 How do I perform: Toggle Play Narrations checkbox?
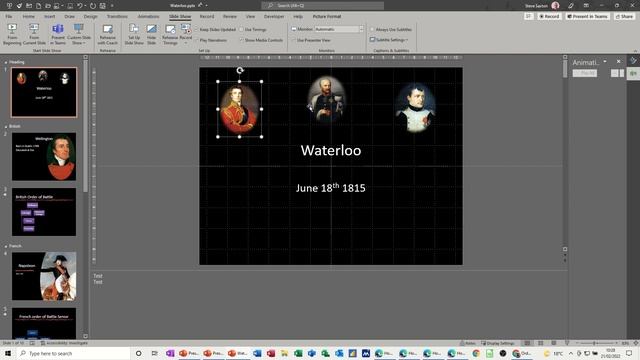(197, 40)
